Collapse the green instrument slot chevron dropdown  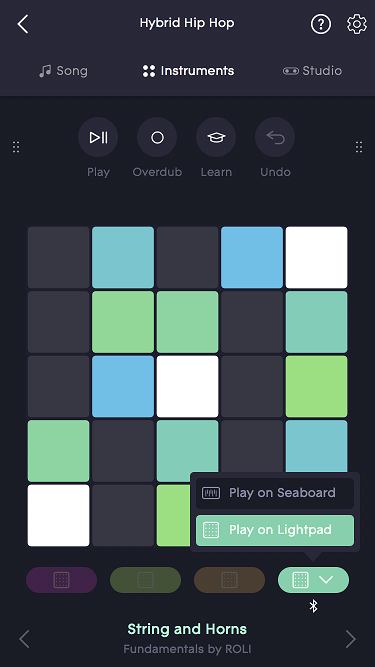click(x=326, y=580)
